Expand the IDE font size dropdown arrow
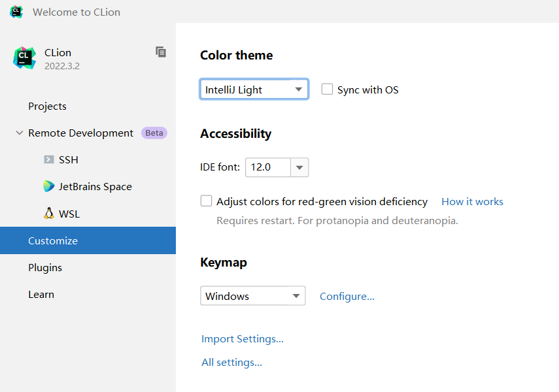 tap(299, 167)
